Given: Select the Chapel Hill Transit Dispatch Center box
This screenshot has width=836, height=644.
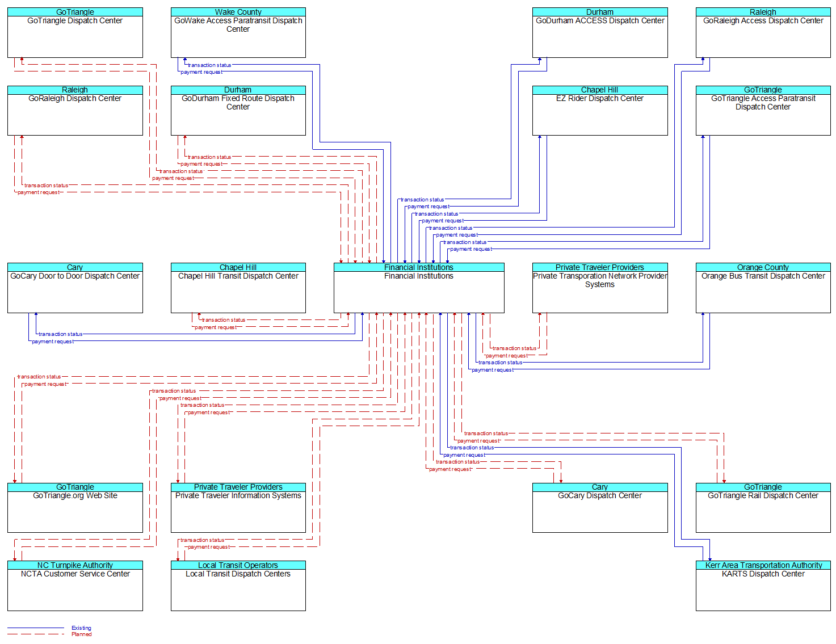Looking at the screenshot, I should [x=238, y=288].
